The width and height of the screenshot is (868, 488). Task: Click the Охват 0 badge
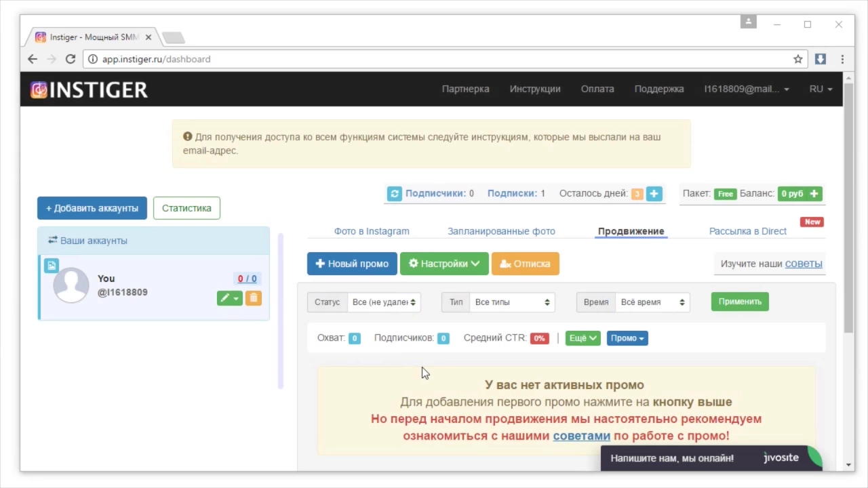pos(355,338)
